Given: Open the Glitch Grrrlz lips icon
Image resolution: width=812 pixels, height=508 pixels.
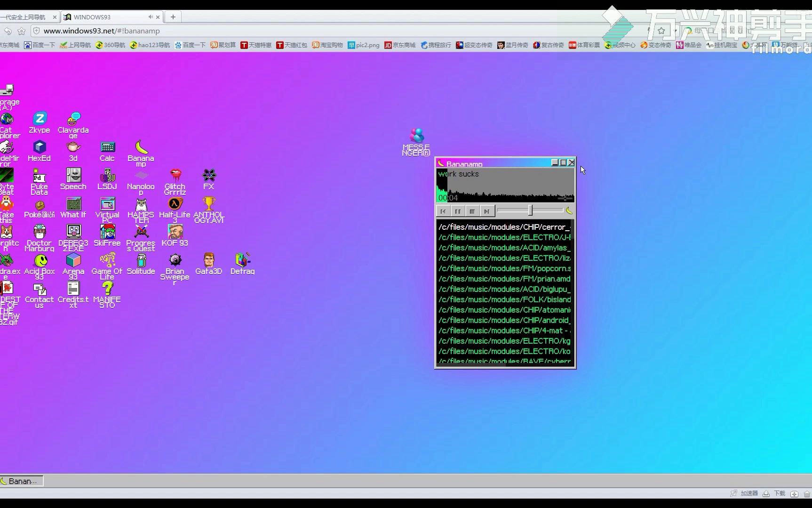Looking at the screenshot, I should click(175, 181).
